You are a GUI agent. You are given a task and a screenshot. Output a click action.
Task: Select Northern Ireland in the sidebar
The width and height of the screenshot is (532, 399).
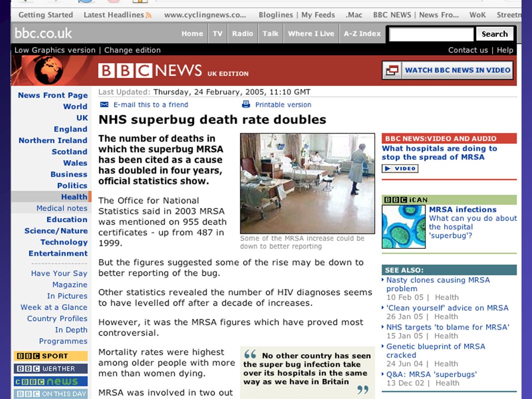pyautogui.click(x=53, y=140)
